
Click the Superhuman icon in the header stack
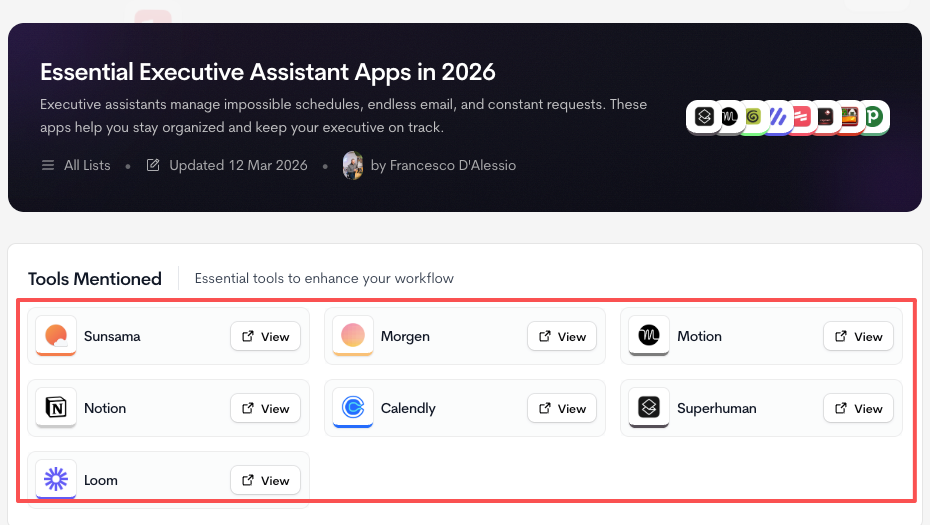(x=704, y=117)
